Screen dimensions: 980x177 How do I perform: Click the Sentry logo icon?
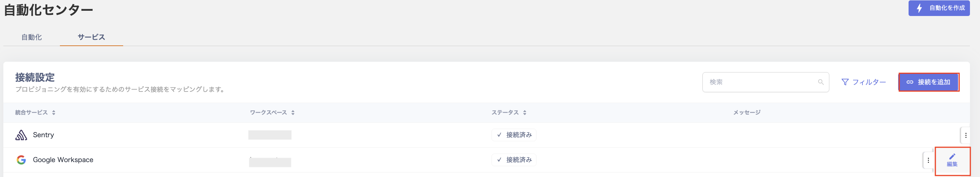[x=21, y=135]
